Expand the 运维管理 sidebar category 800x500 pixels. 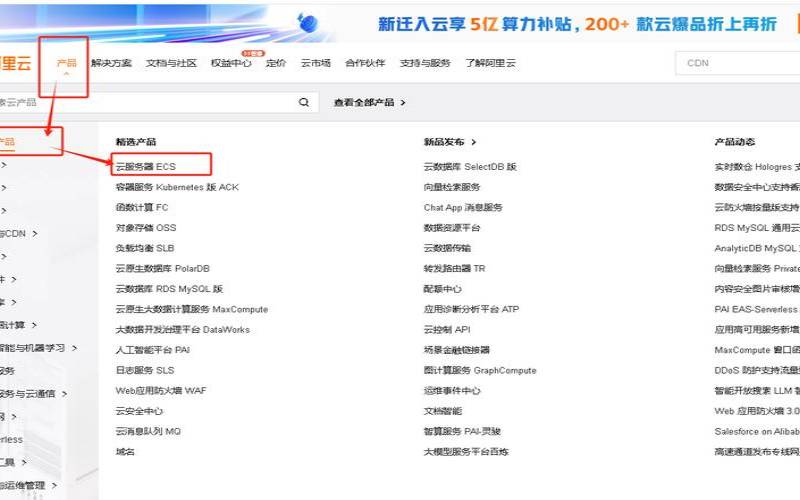[30, 486]
